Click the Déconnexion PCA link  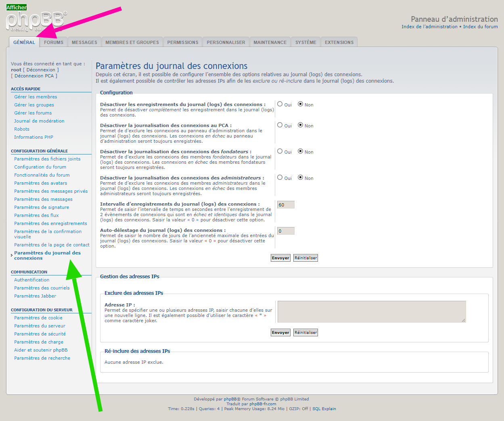34,76
